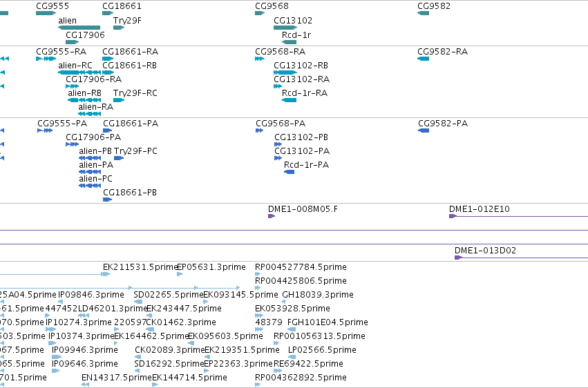
Task: Click EST IP10374.3prime label
Action: [x=82, y=336]
